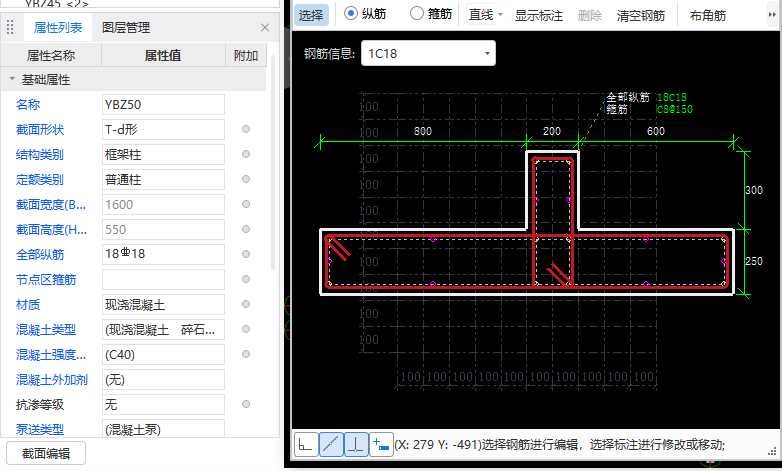Click 显示标注 in the toolbar
The height and width of the screenshot is (471, 782).
click(539, 15)
